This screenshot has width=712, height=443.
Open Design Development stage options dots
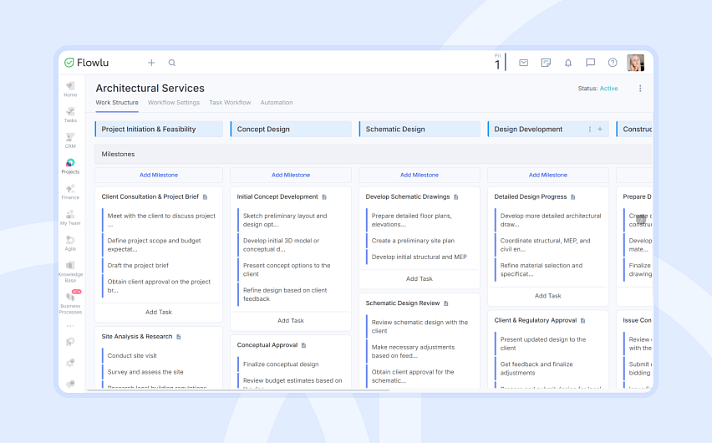[590, 129]
